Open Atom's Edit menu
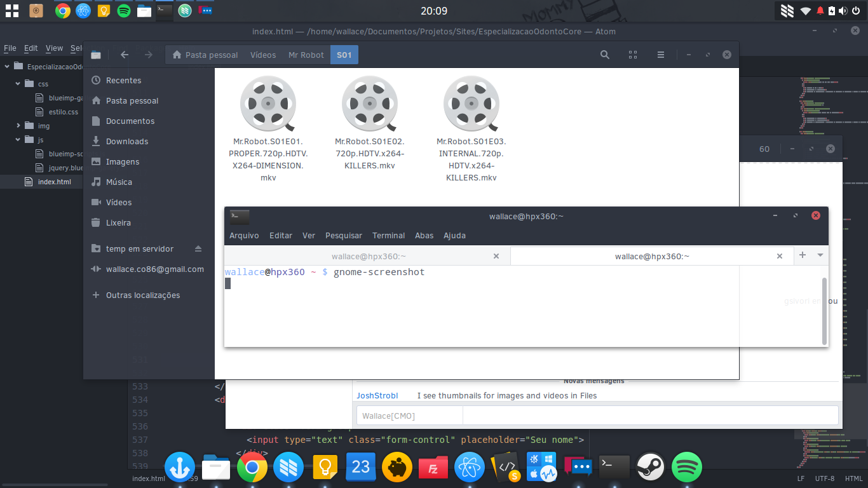This screenshot has width=868, height=488. [x=31, y=48]
